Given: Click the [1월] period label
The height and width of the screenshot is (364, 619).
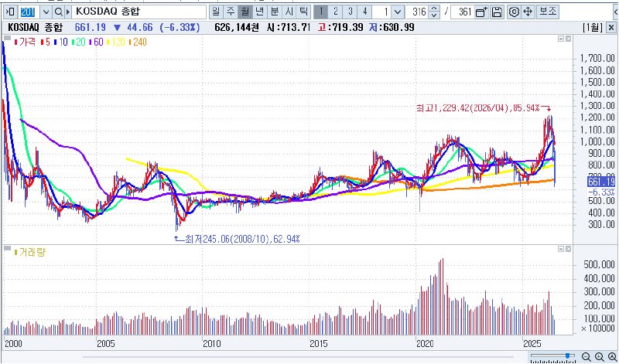Looking at the screenshot, I should click(x=593, y=28).
